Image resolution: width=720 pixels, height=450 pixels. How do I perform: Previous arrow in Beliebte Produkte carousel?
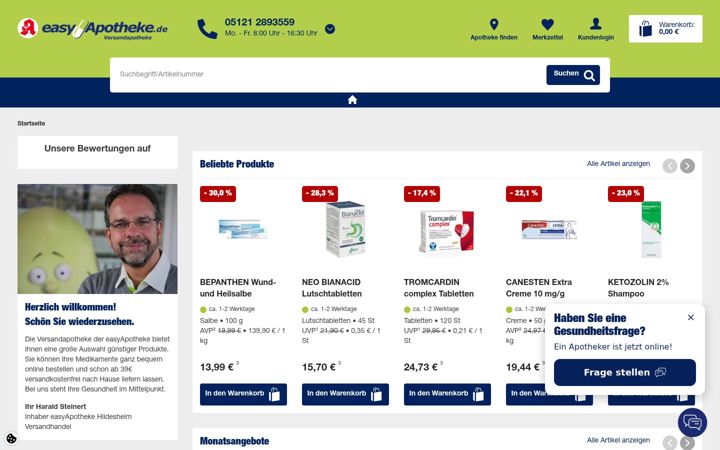pyautogui.click(x=669, y=166)
